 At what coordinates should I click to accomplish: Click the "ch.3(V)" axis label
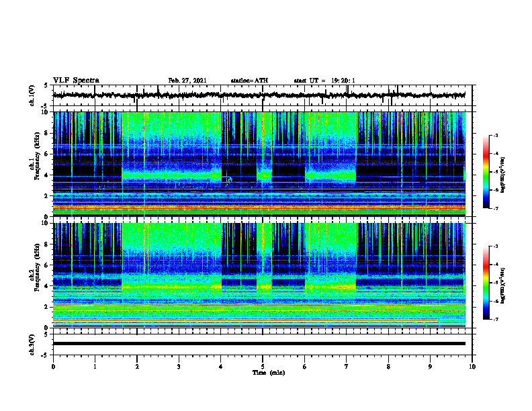pos(32,345)
